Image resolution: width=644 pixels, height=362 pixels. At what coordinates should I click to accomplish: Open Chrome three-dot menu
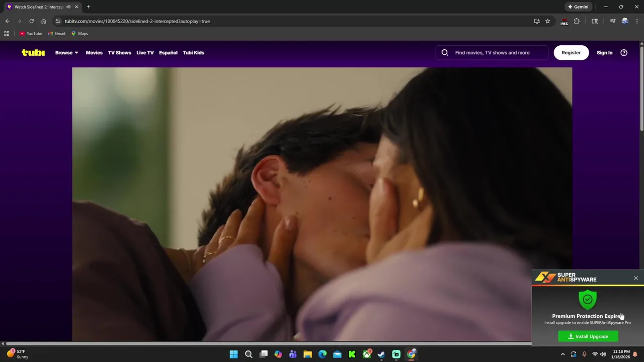pos(637,21)
